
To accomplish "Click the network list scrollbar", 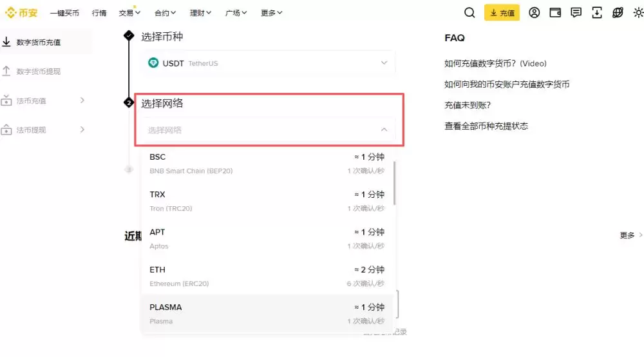I will 394,183.
